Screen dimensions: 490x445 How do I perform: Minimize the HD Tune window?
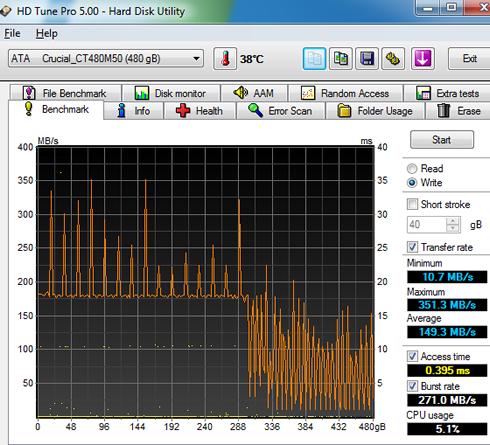point(427,8)
